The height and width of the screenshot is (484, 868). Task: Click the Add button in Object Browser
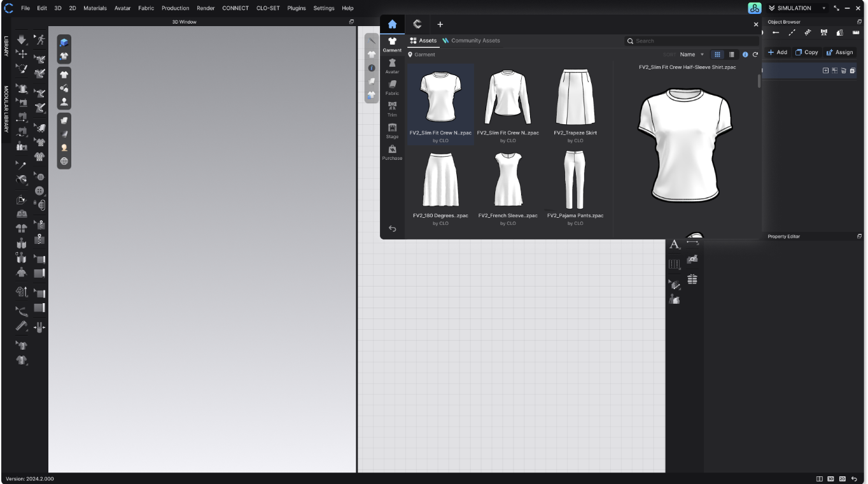pos(777,52)
